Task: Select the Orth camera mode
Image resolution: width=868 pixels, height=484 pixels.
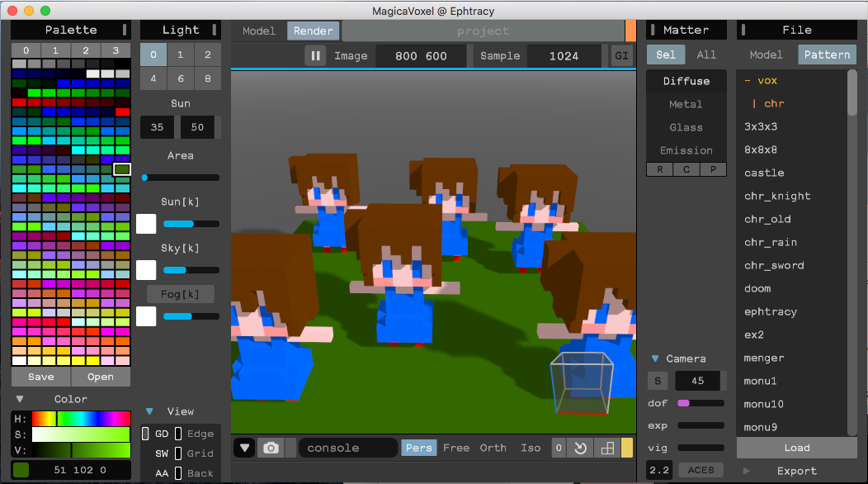Action: point(493,448)
